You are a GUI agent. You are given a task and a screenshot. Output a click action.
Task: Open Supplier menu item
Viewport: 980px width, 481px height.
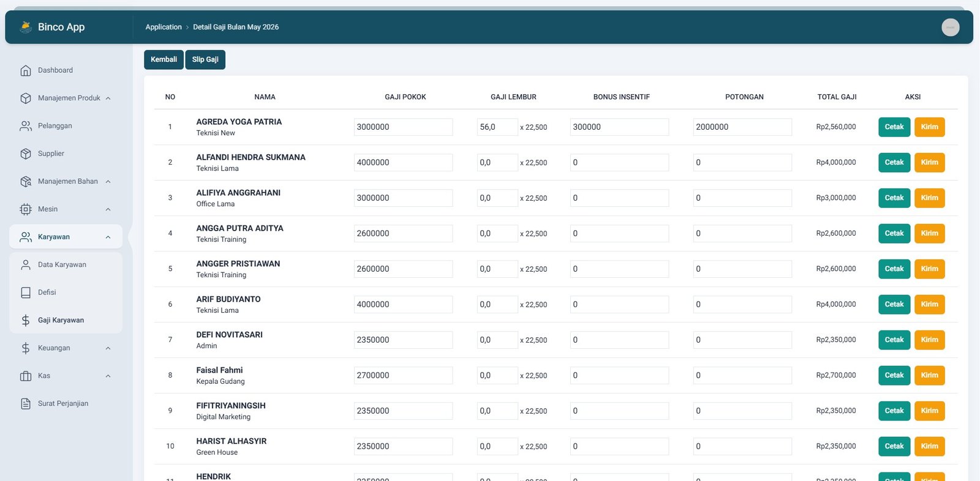(x=66, y=154)
